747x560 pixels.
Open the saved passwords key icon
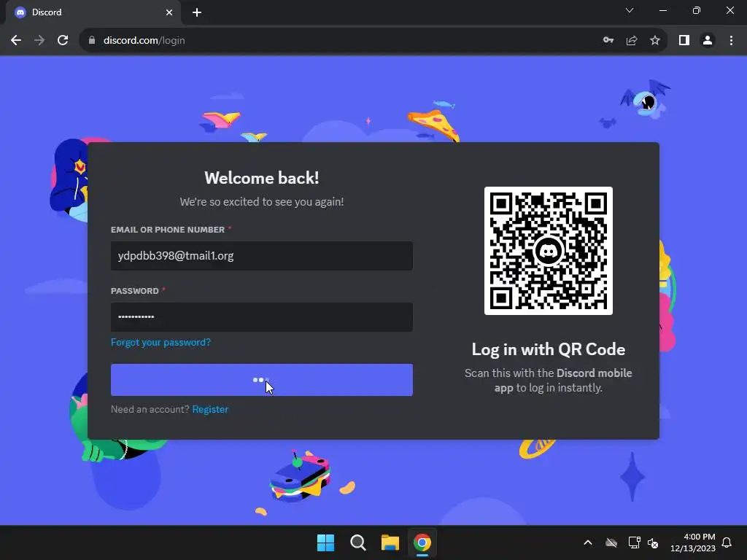[x=608, y=41]
